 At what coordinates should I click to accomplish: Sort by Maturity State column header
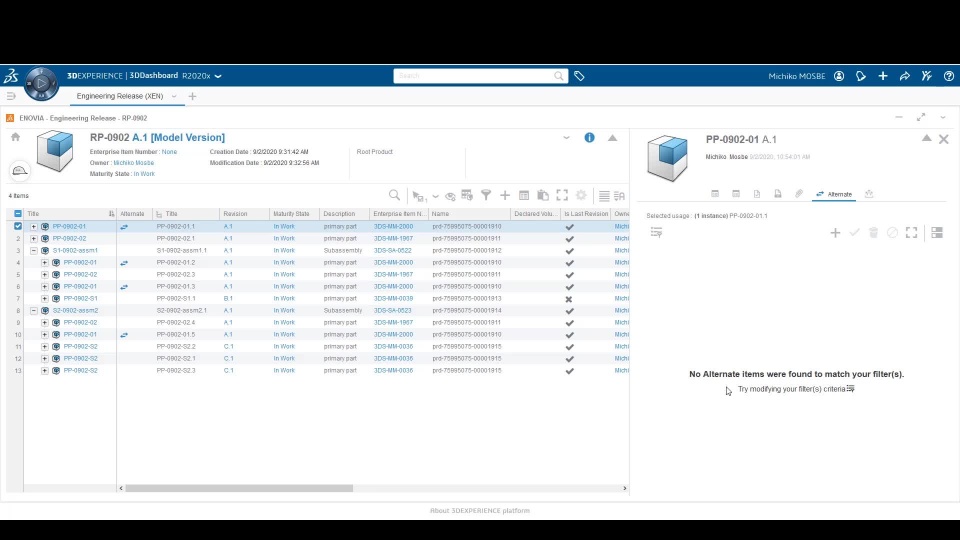coord(291,214)
